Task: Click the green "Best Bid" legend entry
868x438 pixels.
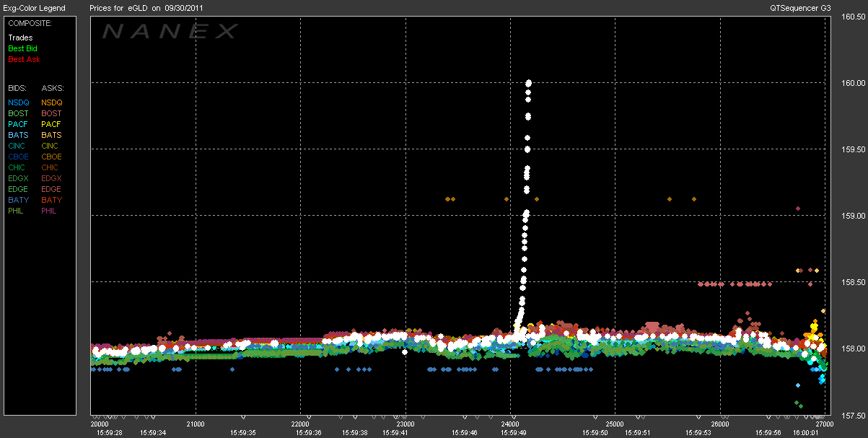Action: (22, 48)
